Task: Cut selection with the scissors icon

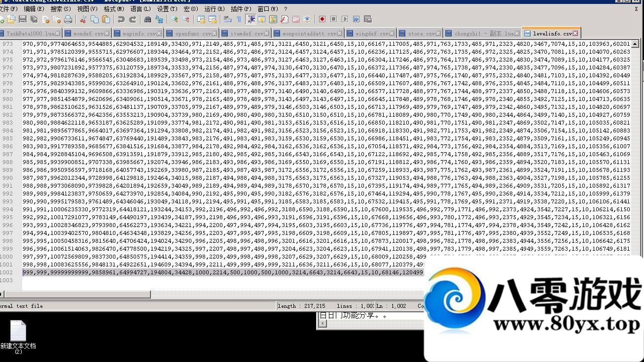Action: [x=83, y=19]
